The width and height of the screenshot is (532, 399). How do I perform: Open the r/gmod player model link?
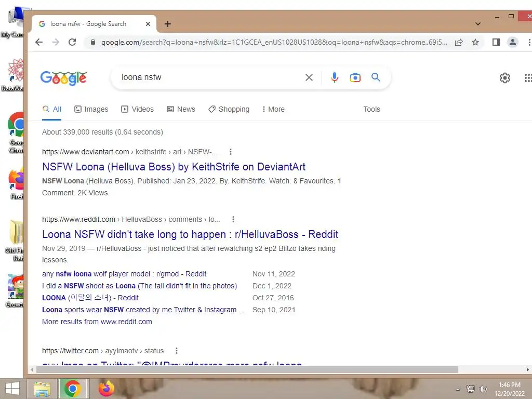click(x=124, y=274)
